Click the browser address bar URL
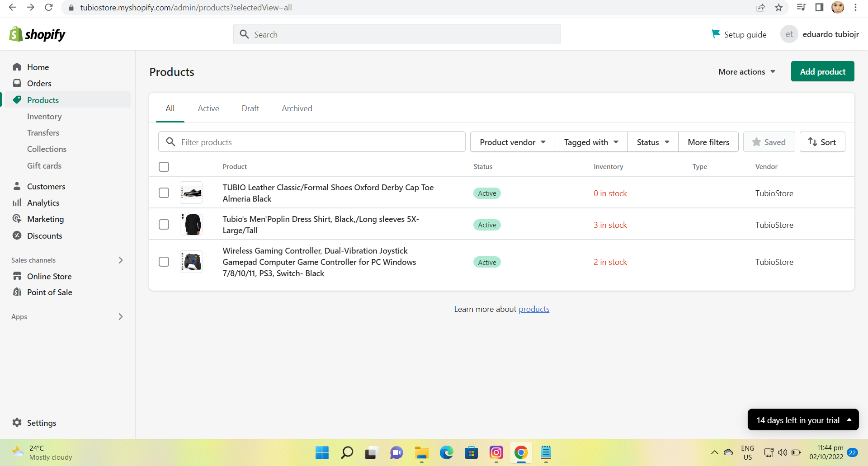 point(186,8)
